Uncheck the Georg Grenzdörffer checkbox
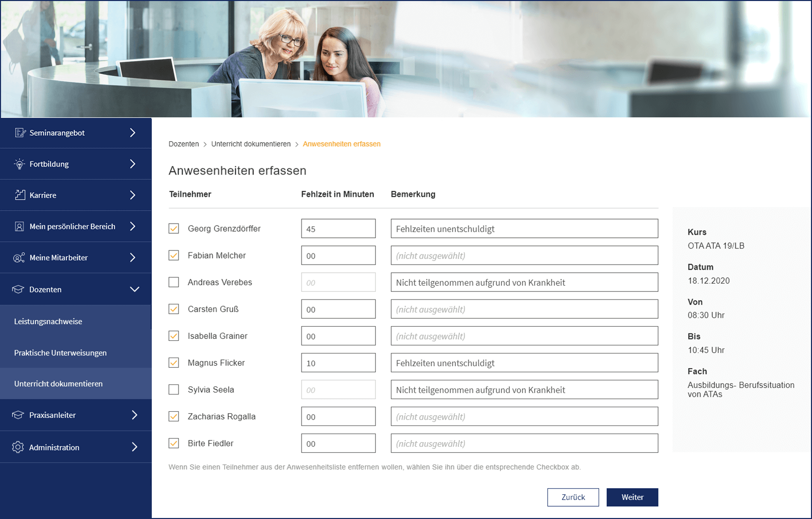This screenshot has width=812, height=519. pyautogui.click(x=174, y=229)
